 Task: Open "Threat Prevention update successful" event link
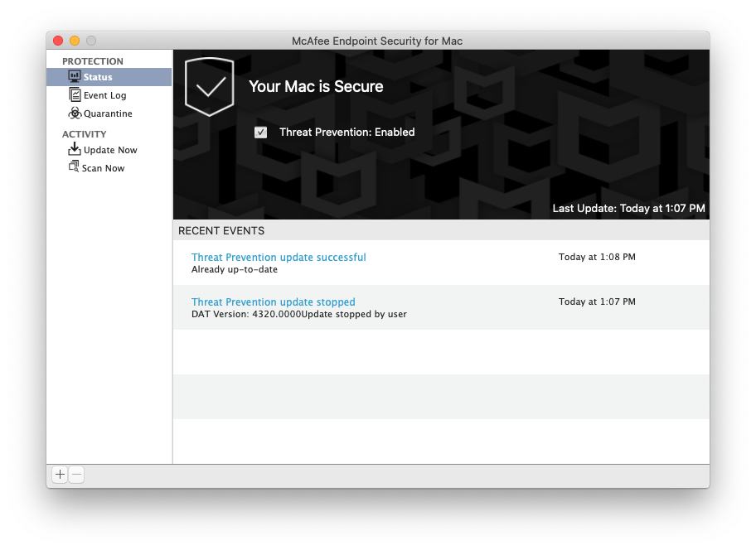pyautogui.click(x=279, y=258)
